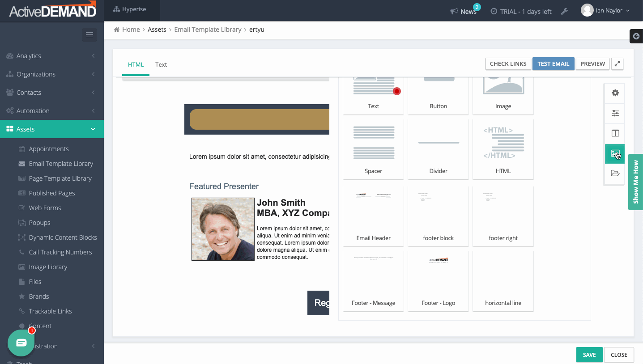Click the ActiveDEMAND logo
Image resolution: width=643 pixels, height=364 pixels.
coord(53,10)
